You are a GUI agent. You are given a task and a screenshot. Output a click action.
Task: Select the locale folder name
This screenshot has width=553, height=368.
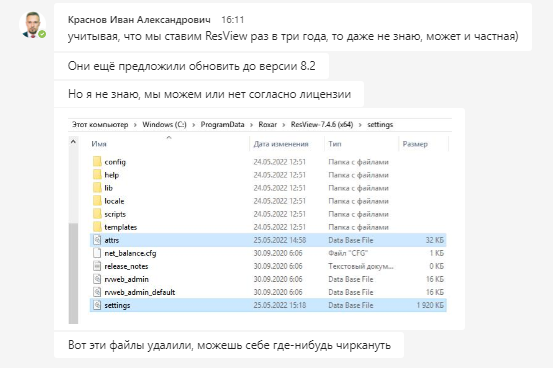(114, 201)
